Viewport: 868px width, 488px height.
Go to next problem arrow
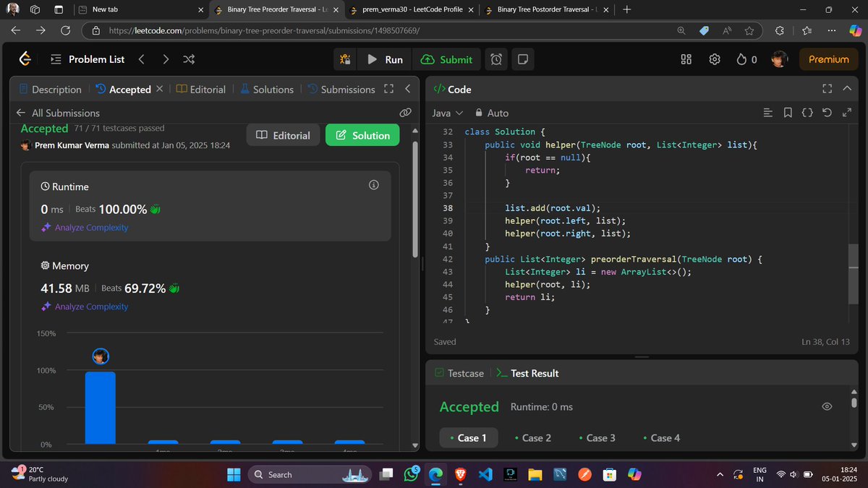coord(166,59)
